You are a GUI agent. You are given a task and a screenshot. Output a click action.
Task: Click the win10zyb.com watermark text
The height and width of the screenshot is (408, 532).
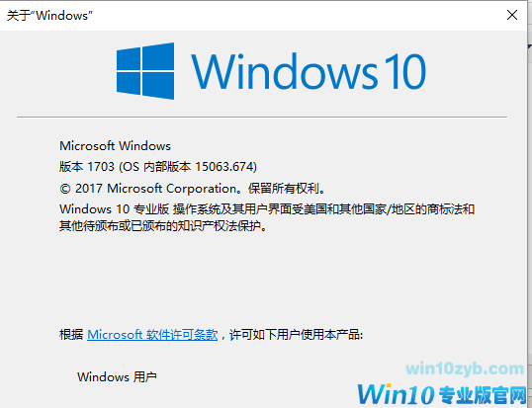coord(465,368)
